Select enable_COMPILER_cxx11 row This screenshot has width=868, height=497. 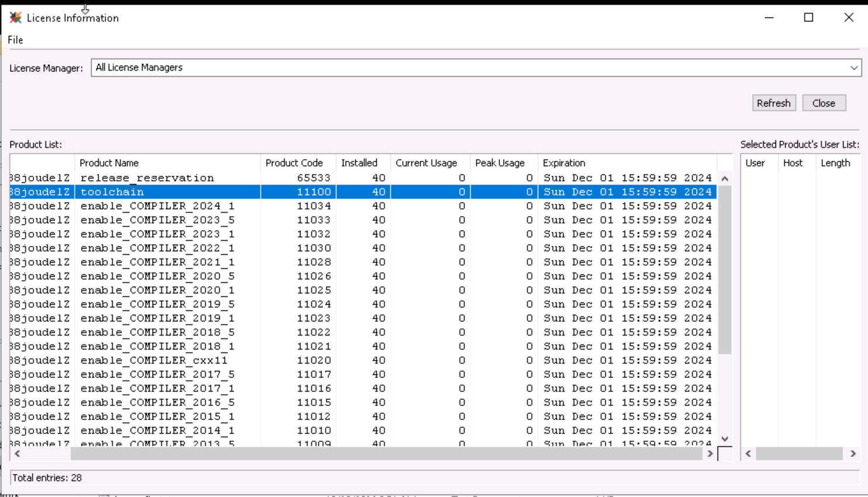tap(363, 360)
